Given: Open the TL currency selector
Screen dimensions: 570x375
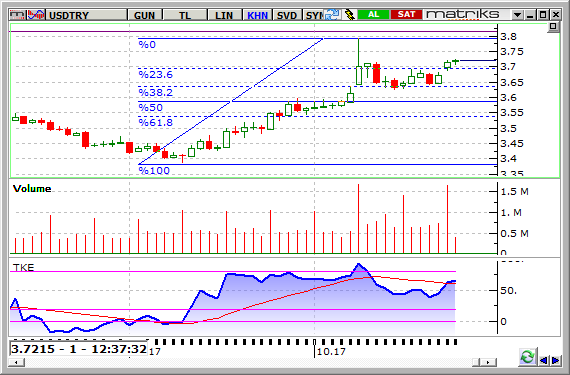Looking at the screenshot, I should [x=185, y=15].
